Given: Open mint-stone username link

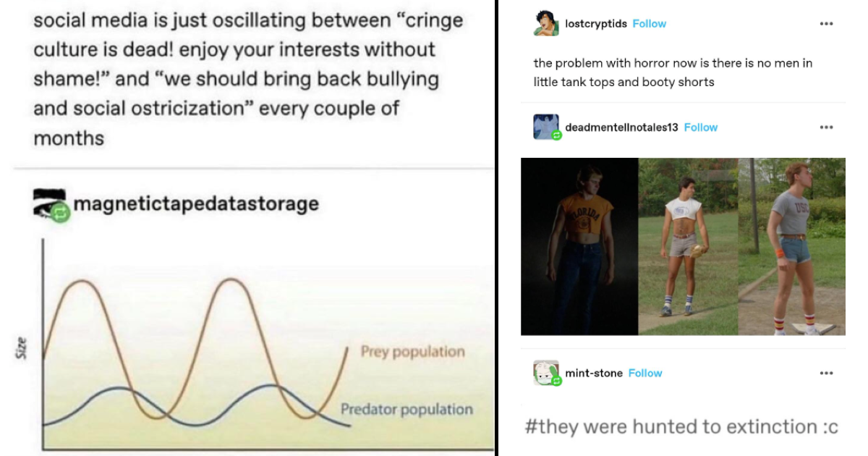Looking at the screenshot, I should click(593, 373).
